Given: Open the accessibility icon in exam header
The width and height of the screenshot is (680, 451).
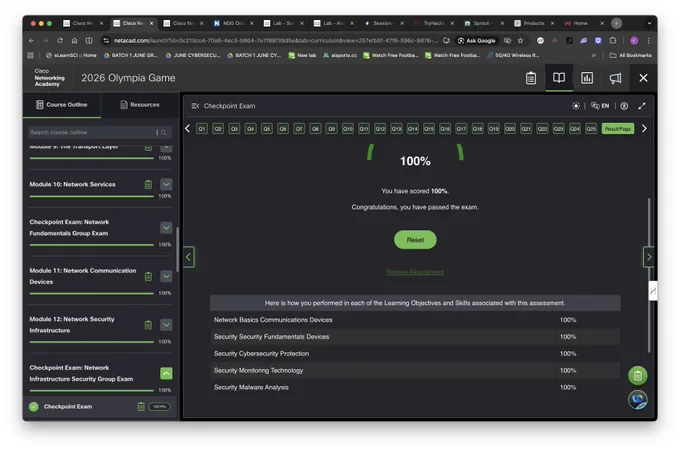Looking at the screenshot, I should pos(624,106).
